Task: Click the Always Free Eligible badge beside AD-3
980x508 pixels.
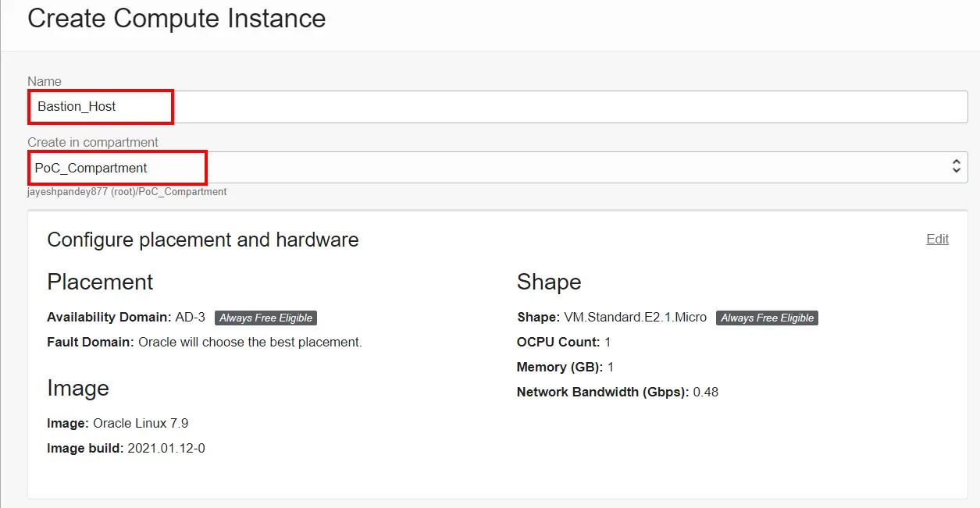Action: click(x=265, y=318)
